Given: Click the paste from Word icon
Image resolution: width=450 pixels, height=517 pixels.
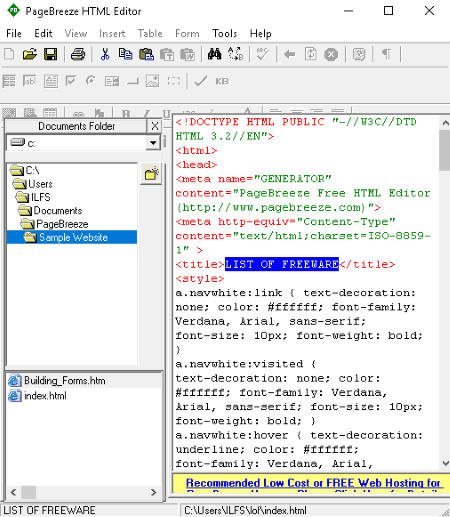Looking at the screenshot, I should 188,54.
